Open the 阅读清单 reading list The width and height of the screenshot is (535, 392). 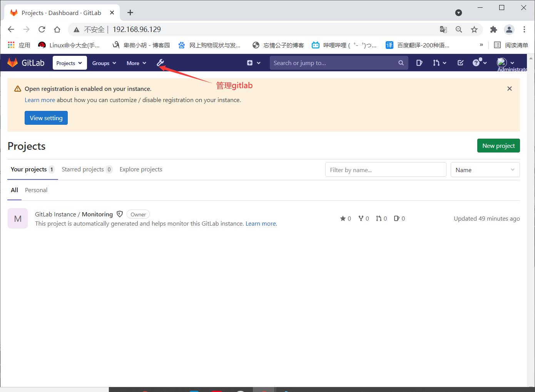pyautogui.click(x=511, y=45)
